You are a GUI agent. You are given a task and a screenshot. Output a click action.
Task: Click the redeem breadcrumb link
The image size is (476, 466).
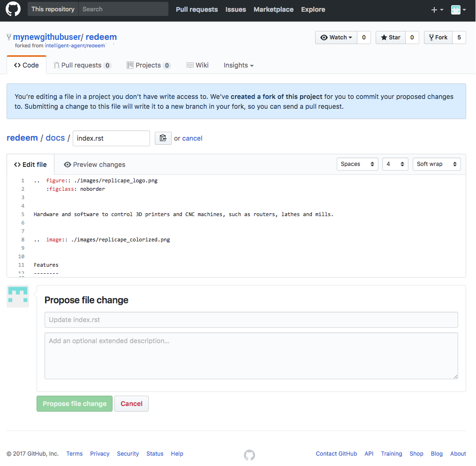22,138
